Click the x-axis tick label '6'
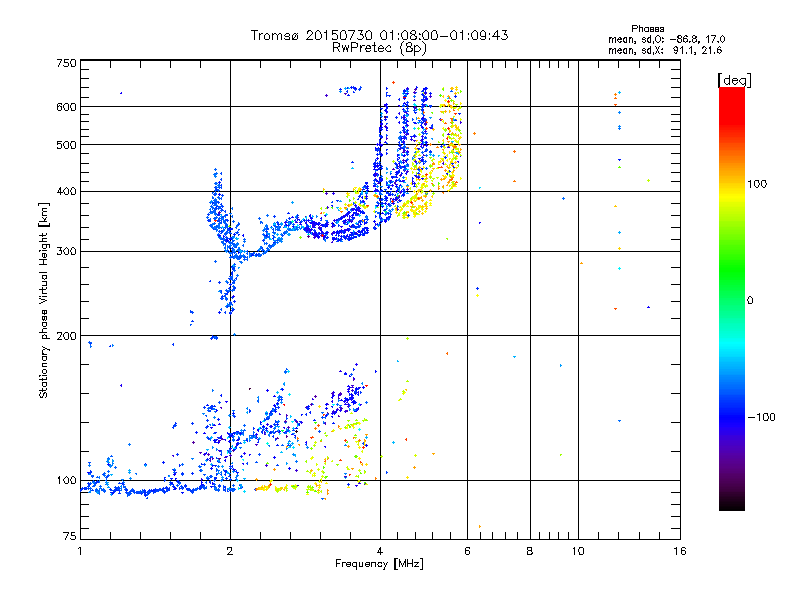Image resolution: width=800 pixels, height=600 pixels. [467, 551]
